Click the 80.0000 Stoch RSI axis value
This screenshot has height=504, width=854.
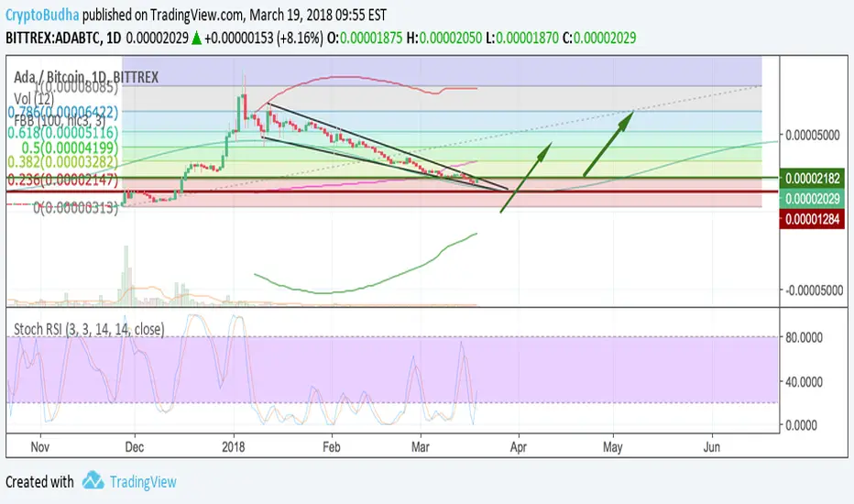click(804, 338)
